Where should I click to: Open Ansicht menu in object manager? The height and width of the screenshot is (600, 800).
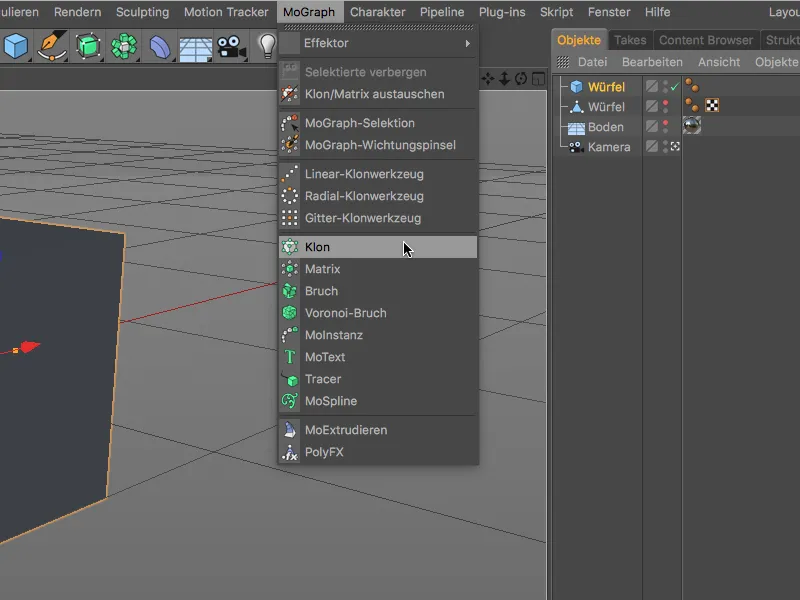(x=719, y=62)
